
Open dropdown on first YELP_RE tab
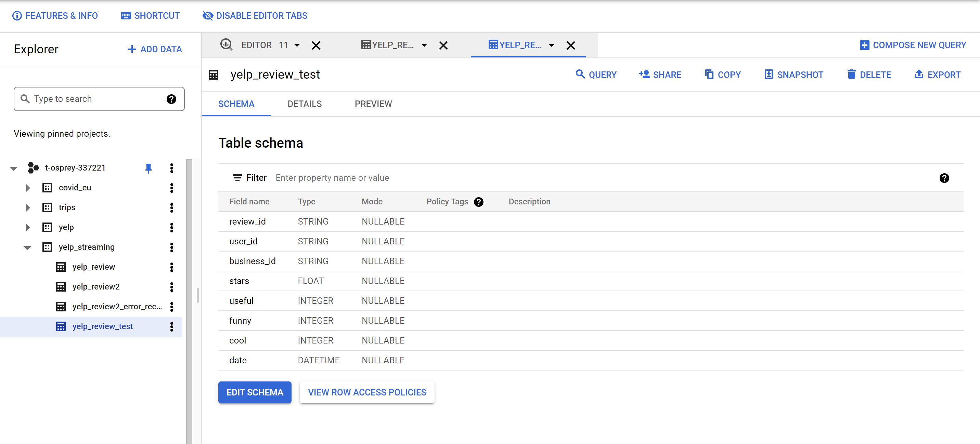click(x=424, y=45)
